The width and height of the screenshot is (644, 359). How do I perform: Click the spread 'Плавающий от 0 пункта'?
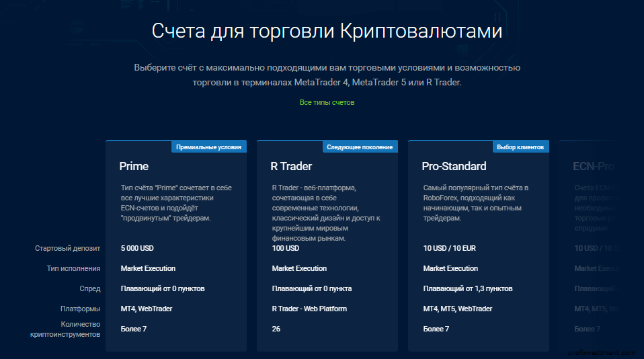[x=312, y=288]
